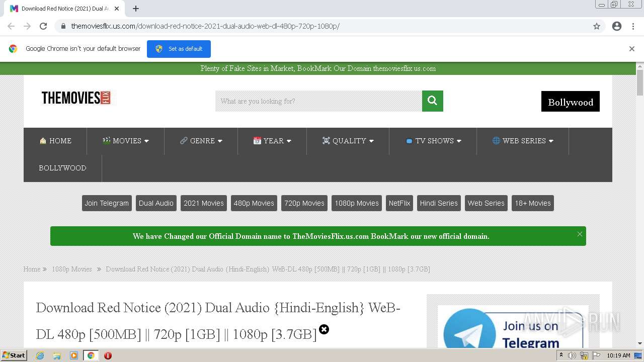Expand the MOVIES dropdown menu
644x362 pixels.
pyautogui.click(x=126, y=141)
